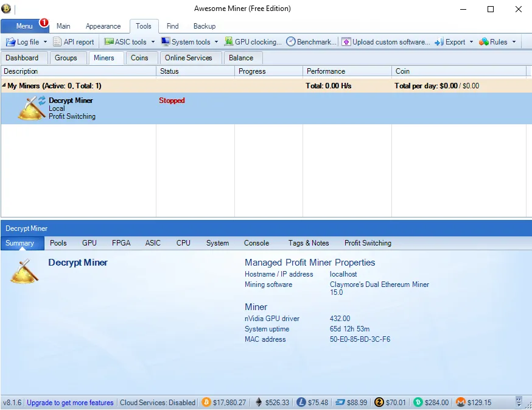
Task: Launch the Benchmark tool
Action: click(x=312, y=42)
